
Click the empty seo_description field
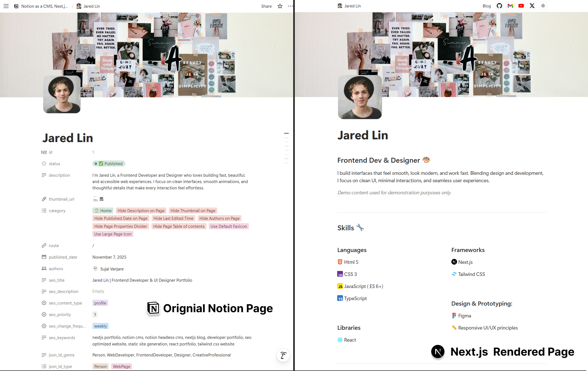pyautogui.click(x=98, y=291)
